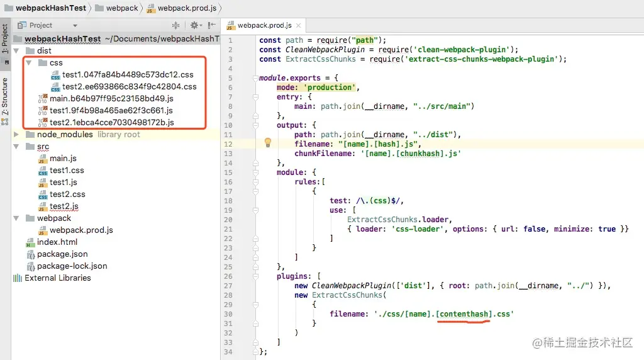Image resolution: width=644 pixels, height=360 pixels.
Task: Collapse the dist folder arrow
Action: tap(16, 51)
